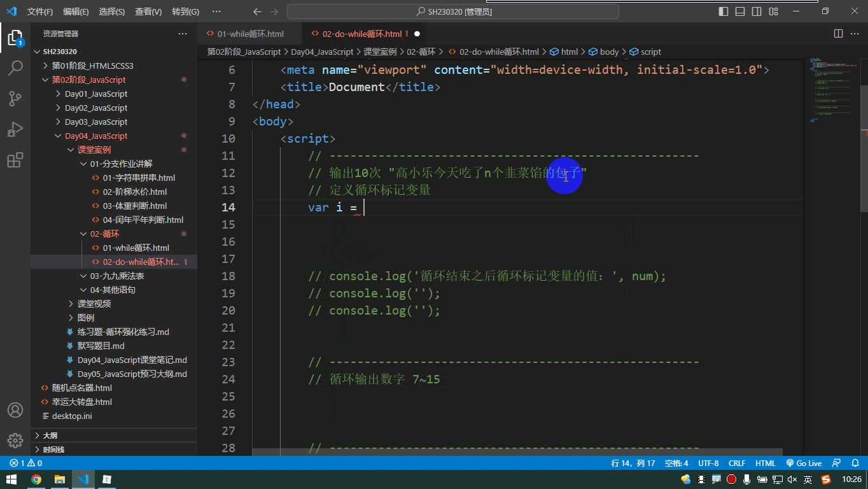
Task: Open the Extensions view
Action: (x=15, y=159)
